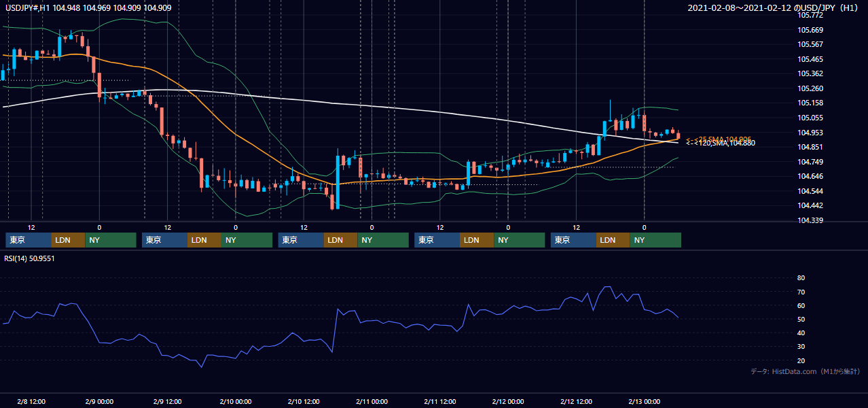Screen dimensions: 868x408
Task: Click the 105.567 price axis label
Action: (x=811, y=44)
